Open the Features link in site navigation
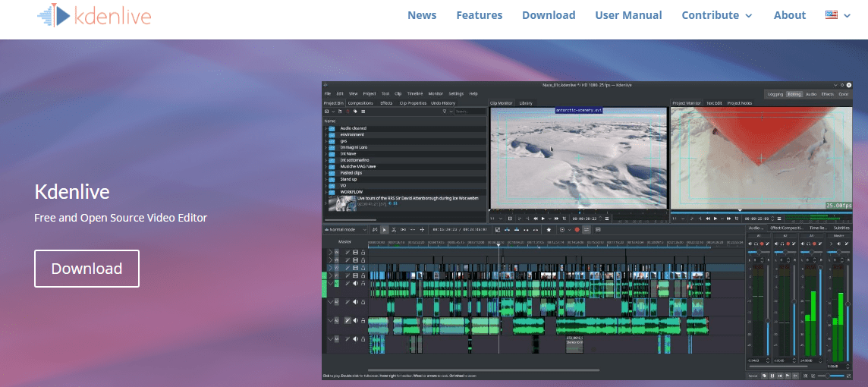Screen dimensions: 868x387 480,15
